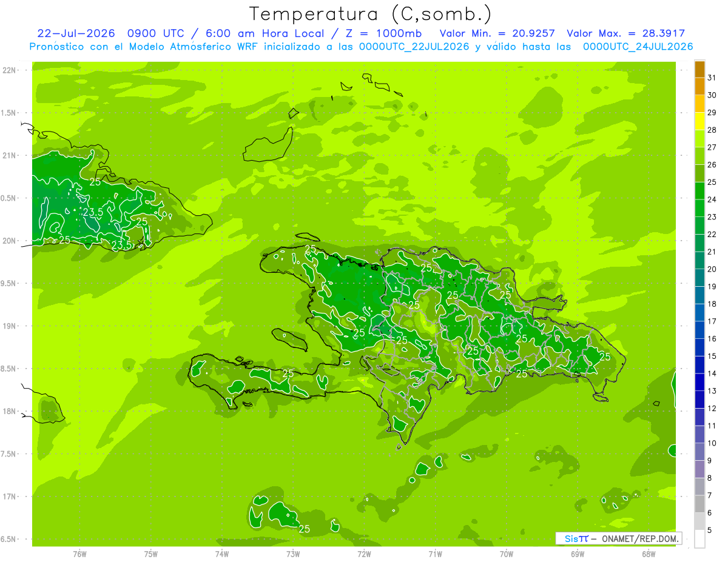Pick the amber swatch between 29 and 30
The width and height of the screenshot is (728, 562).
point(699,104)
